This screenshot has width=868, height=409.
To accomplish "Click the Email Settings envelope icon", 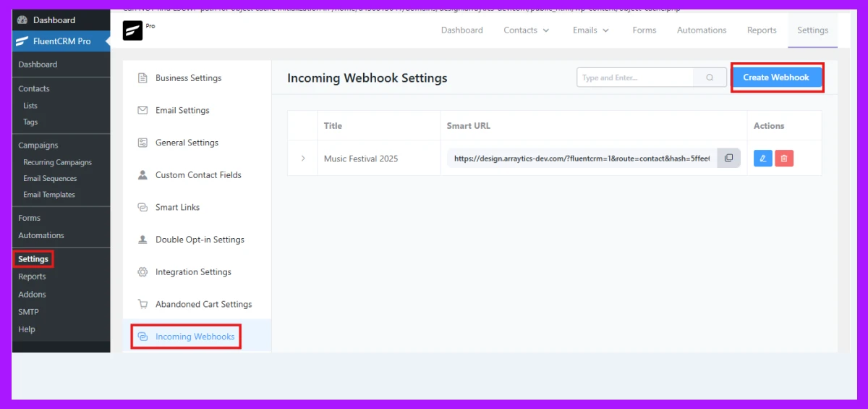I will point(142,111).
